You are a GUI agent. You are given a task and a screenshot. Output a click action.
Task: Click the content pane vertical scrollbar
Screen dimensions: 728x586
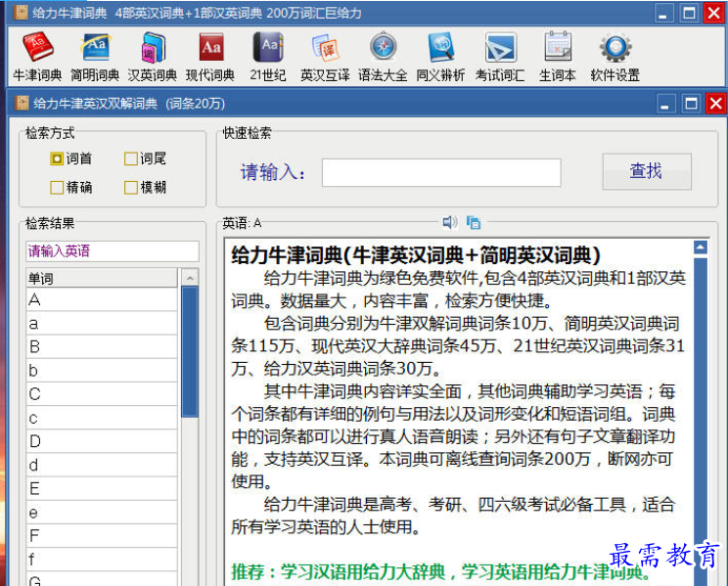click(701, 421)
